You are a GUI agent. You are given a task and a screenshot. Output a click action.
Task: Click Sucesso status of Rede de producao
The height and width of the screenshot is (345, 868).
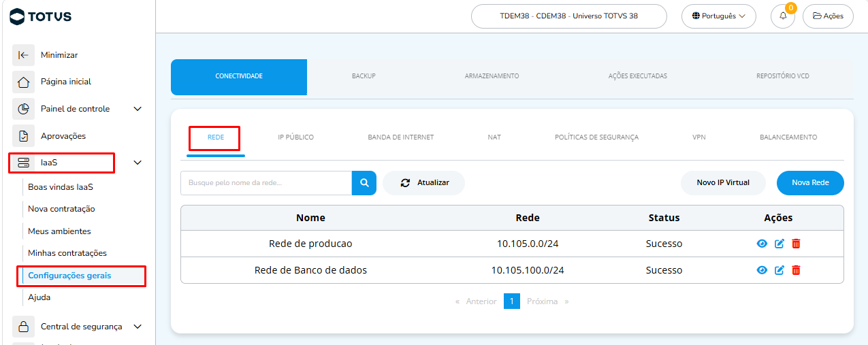pos(664,244)
